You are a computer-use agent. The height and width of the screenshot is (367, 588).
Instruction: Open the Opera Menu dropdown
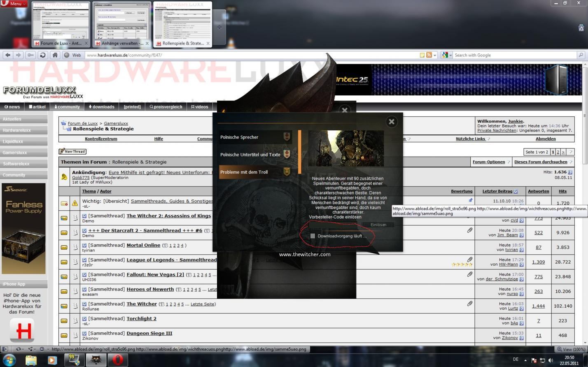click(x=14, y=4)
